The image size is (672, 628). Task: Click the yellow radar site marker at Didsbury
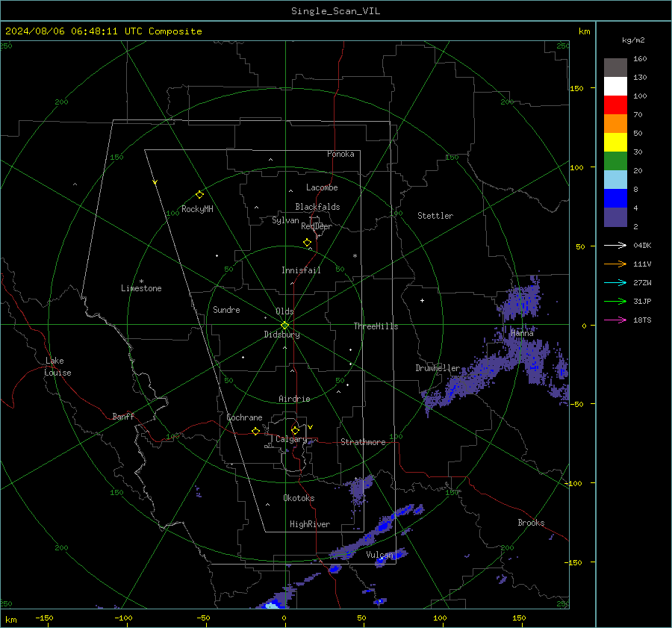[x=285, y=325]
